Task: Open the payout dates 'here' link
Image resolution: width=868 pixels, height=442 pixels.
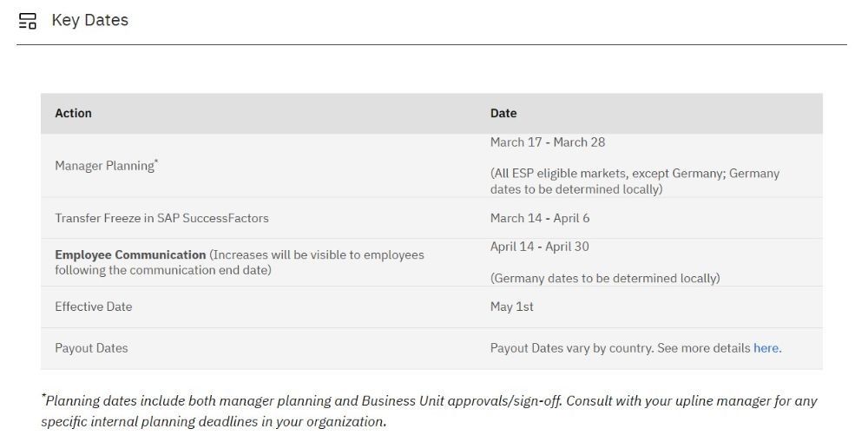Action: [767, 348]
